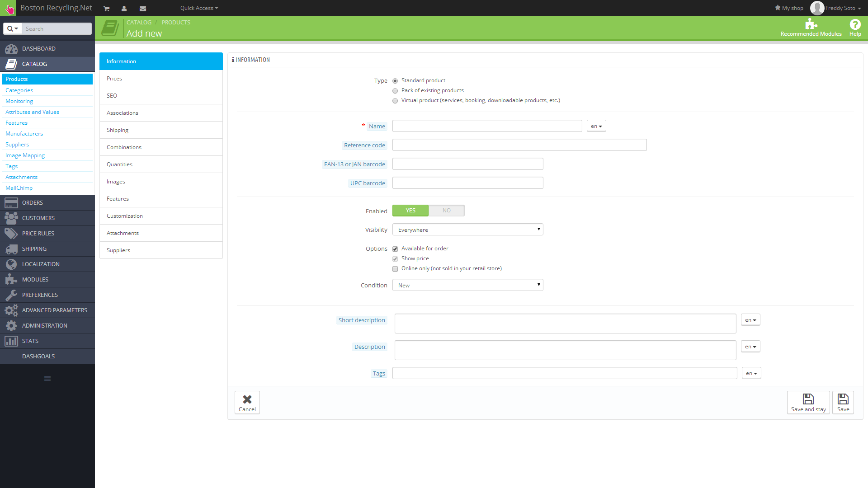This screenshot has width=868, height=488.
Task: Open the Visibility dropdown
Action: click(467, 230)
